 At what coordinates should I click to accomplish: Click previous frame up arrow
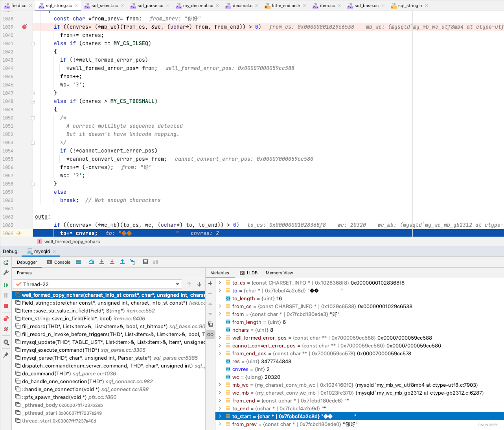coord(189,284)
